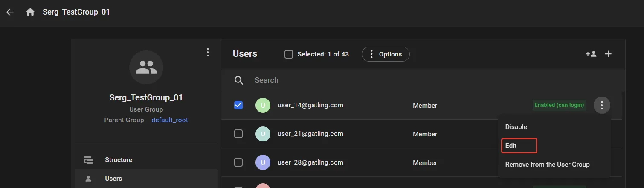Image resolution: width=644 pixels, height=188 pixels.
Task: Open the group panel three-dot menu
Action: [x=208, y=52]
